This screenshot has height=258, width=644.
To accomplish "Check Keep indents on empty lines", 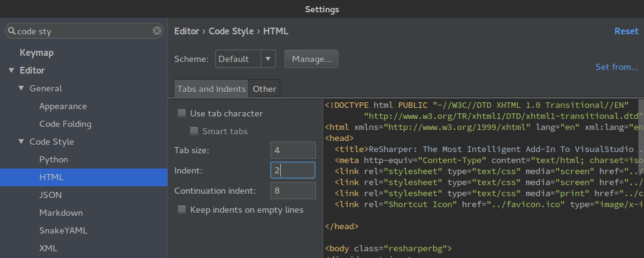I will 182,210.
